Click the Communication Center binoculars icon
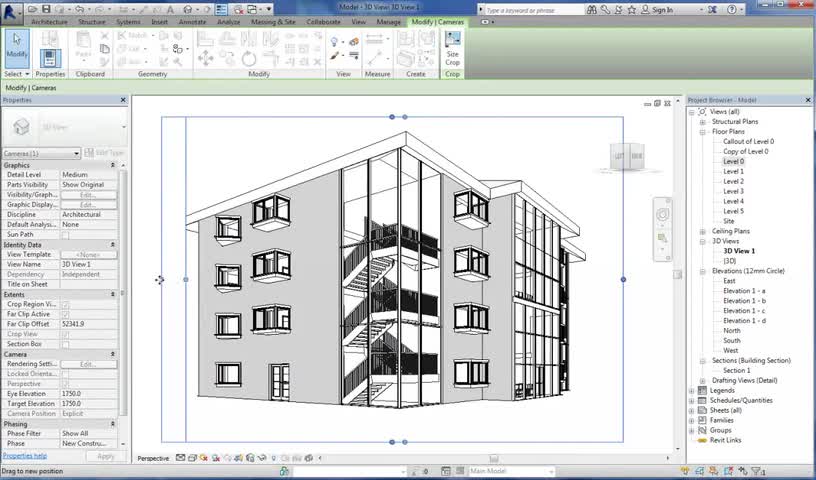 pyautogui.click(x=591, y=9)
